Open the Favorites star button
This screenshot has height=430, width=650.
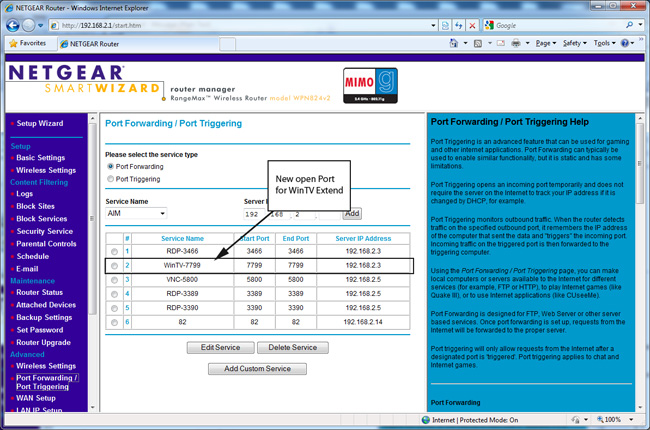[x=28, y=43]
